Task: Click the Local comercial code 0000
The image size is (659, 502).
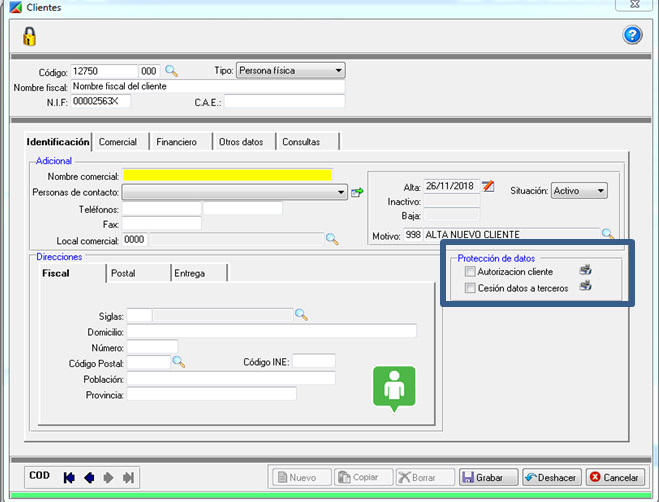Action: coord(134,240)
